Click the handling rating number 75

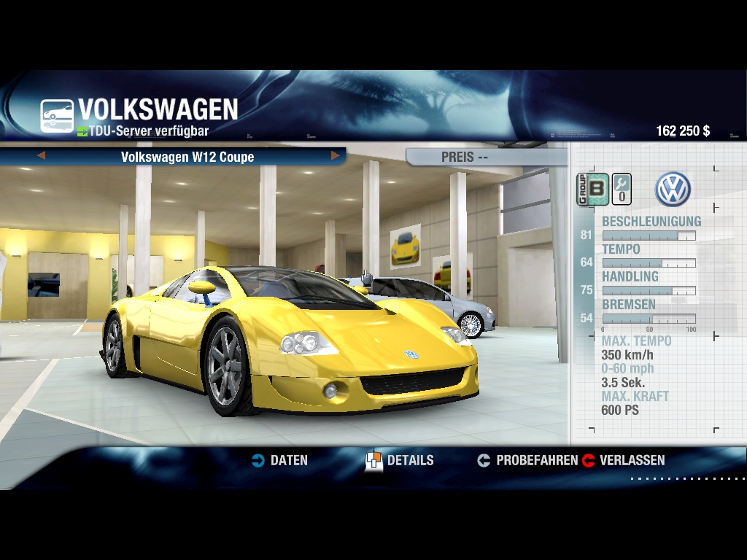586,290
